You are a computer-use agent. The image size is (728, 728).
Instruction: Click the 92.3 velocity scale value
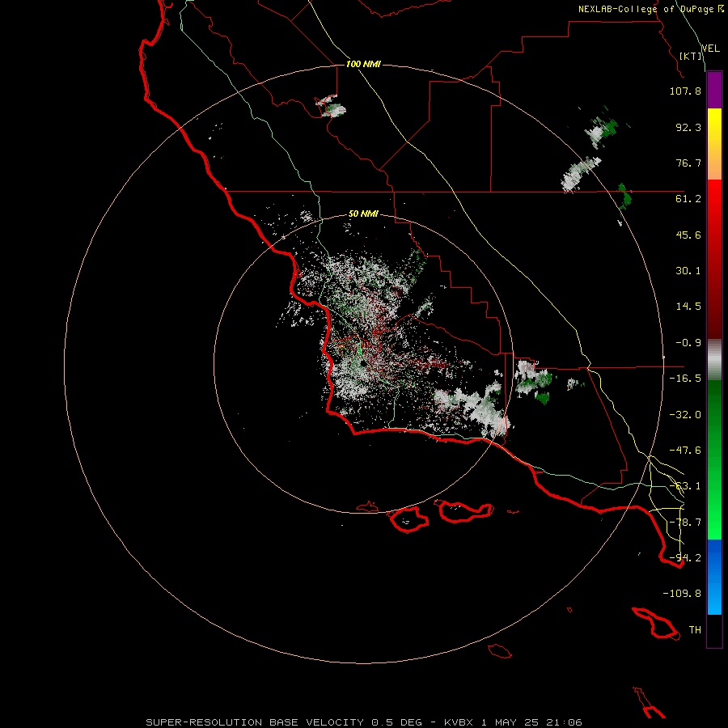tap(688, 127)
